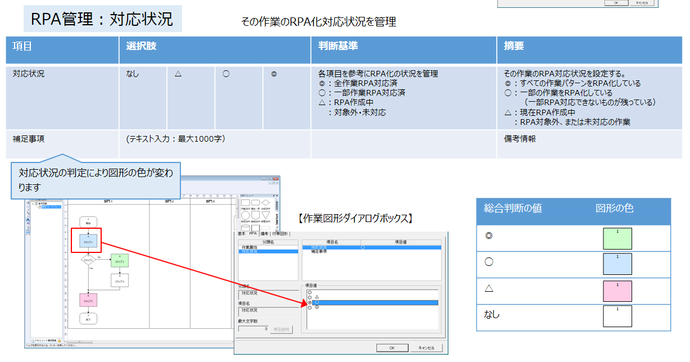This screenshot has height=362, width=690.
Task: Click the 項目 table header
Action: [62, 50]
